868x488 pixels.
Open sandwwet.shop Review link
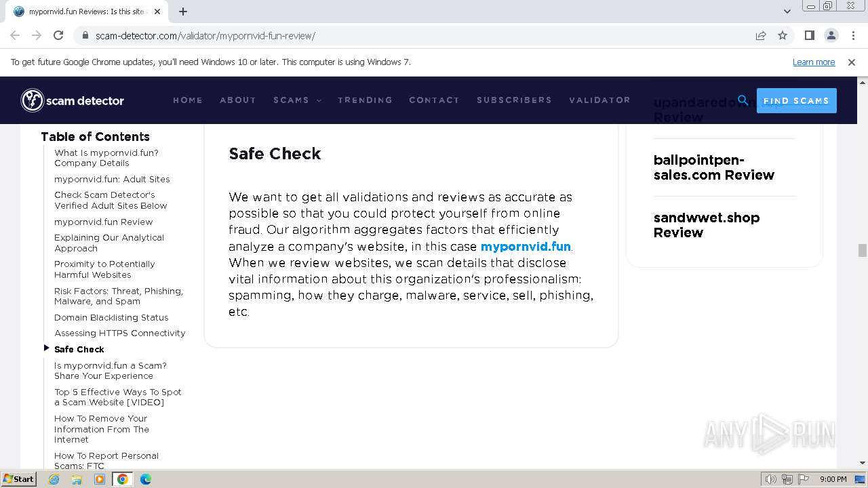pos(707,225)
